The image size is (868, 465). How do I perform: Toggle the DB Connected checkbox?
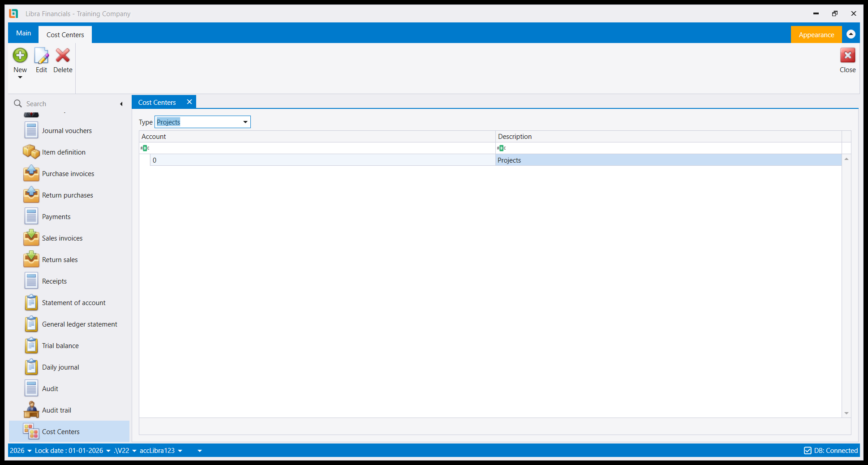pos(808,451)
